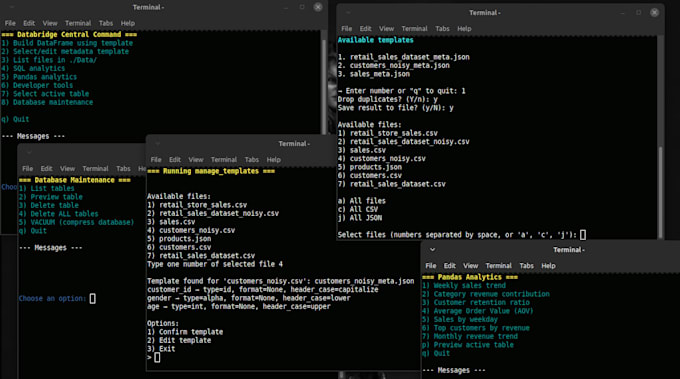Screen dimensions: 680x379
Task: Click '6) Top customers by revenue' line
Action: (x=476, y=328)
